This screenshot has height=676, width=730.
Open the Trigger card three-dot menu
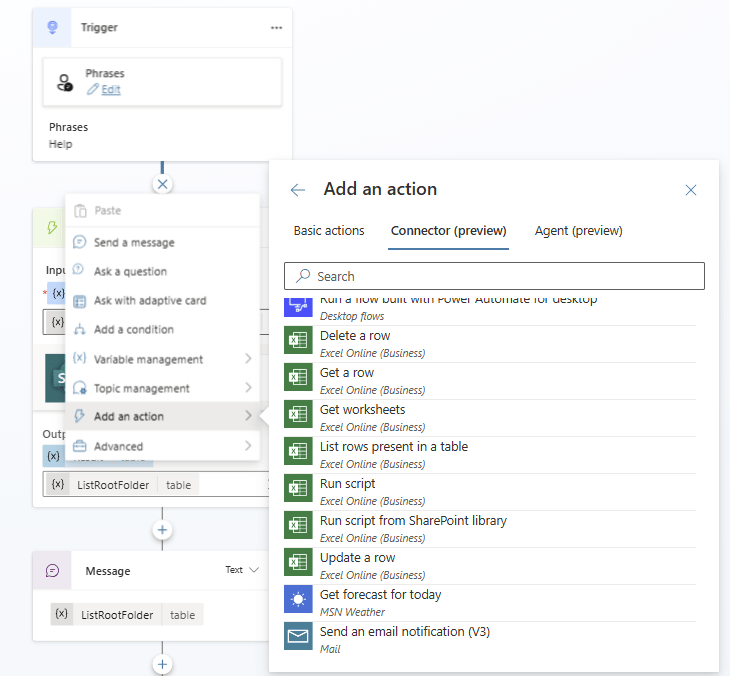(277, 28)
